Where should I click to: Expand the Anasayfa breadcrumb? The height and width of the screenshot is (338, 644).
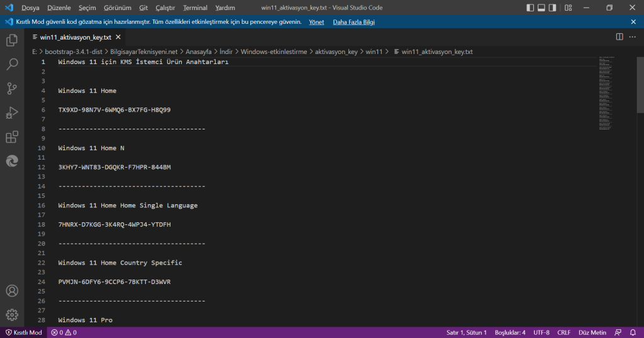(198, 52)
